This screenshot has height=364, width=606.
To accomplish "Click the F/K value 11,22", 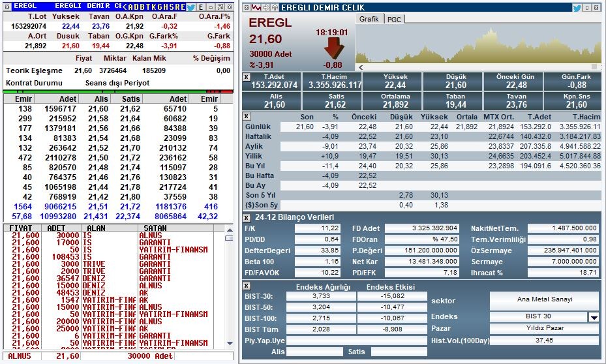I will [x=317, y=228].
